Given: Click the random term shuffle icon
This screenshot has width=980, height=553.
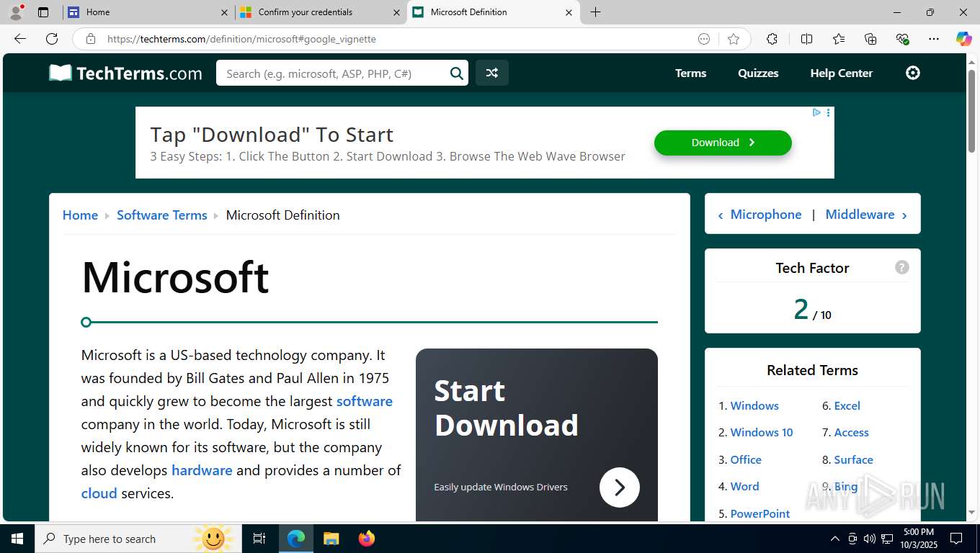Looking at the screenshot, I should pos(492,73).
